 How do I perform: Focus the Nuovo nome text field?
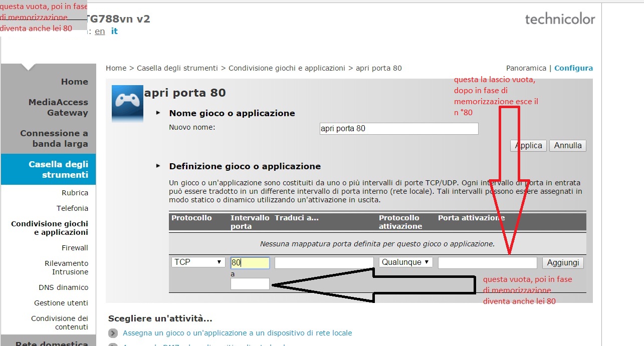pos(399,129)
